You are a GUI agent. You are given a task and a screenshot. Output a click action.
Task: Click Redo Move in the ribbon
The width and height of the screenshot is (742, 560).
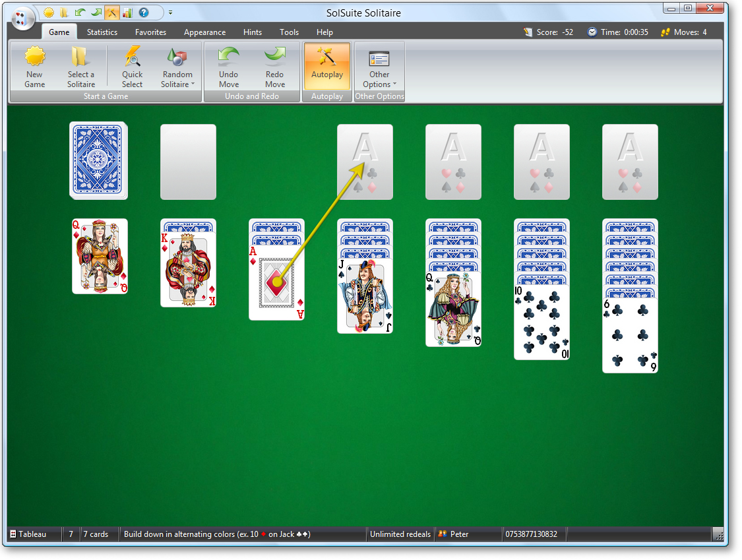pos(275,67)
